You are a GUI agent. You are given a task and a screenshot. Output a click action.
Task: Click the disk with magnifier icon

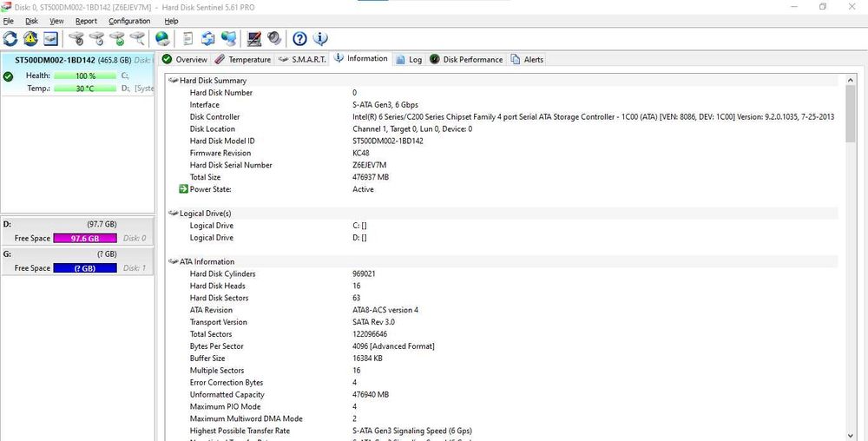(137, 39)
